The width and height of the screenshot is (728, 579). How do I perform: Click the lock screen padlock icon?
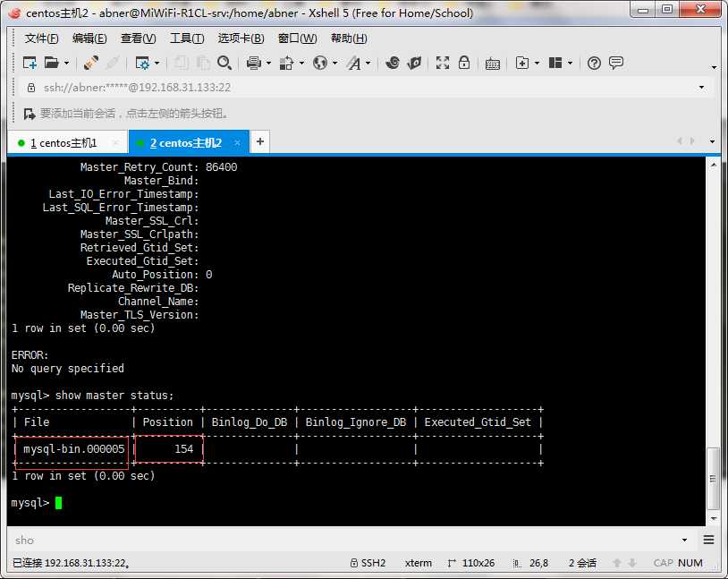point(464,63)
